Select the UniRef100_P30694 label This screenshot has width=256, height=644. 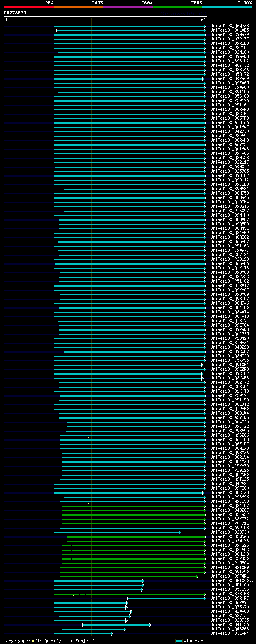pyautogui.click(x=230, y=136)
